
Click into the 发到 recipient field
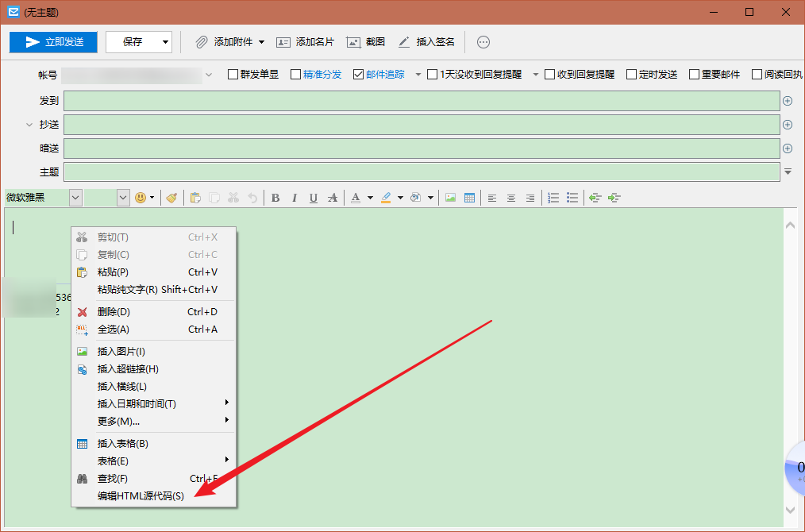pyautogui.click(x=422, y=101)
